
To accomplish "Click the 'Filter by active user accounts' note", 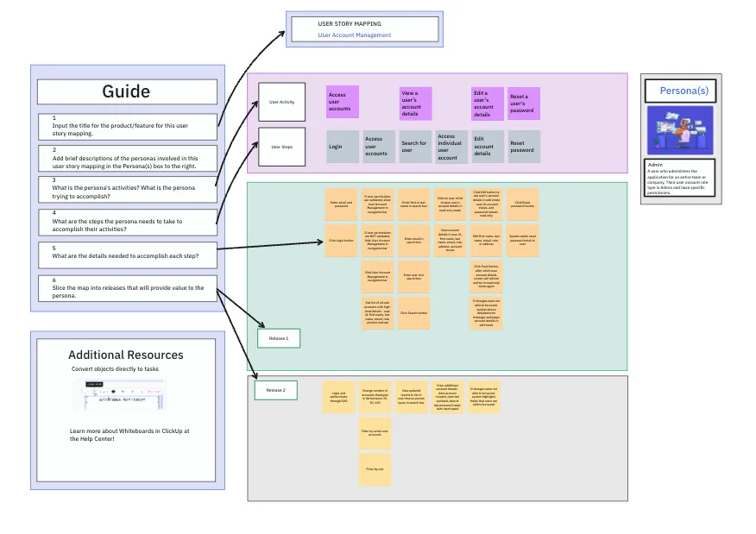I will 375,433.
